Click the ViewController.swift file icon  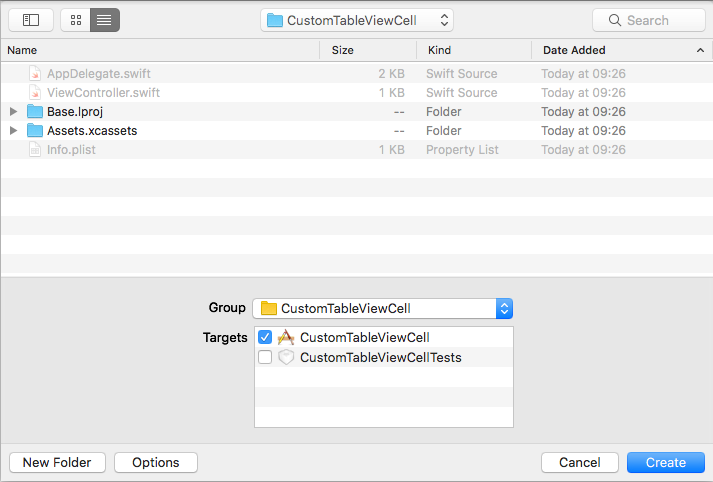tap(35, 93)
